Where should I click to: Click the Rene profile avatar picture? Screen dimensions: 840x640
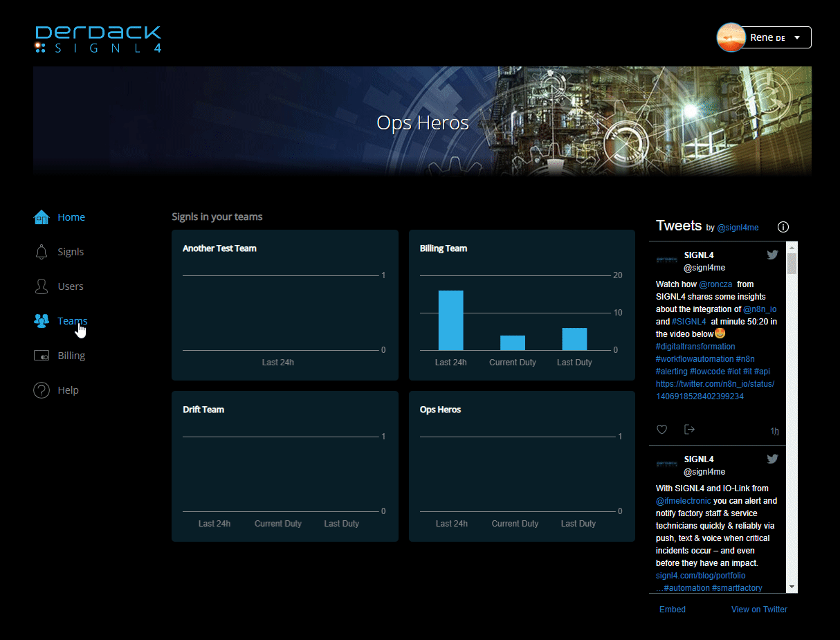pos(731,37)
